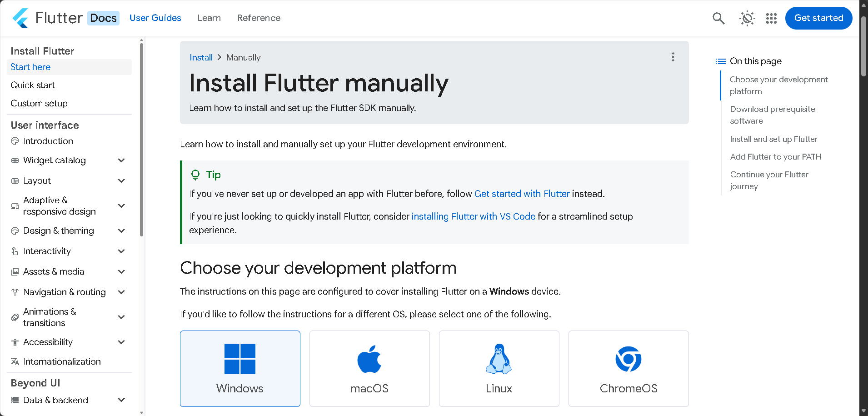Image resolution: width=868 pixels, height=416 pixels.
Task: Open installing Flutter with VS Code link
Action: tap(473, 216)
